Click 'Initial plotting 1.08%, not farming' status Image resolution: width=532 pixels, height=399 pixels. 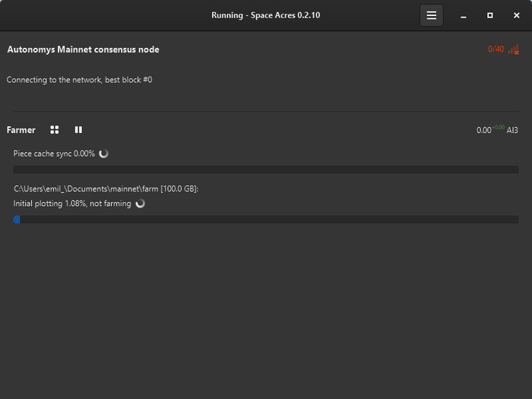click(x=72, y=204)
